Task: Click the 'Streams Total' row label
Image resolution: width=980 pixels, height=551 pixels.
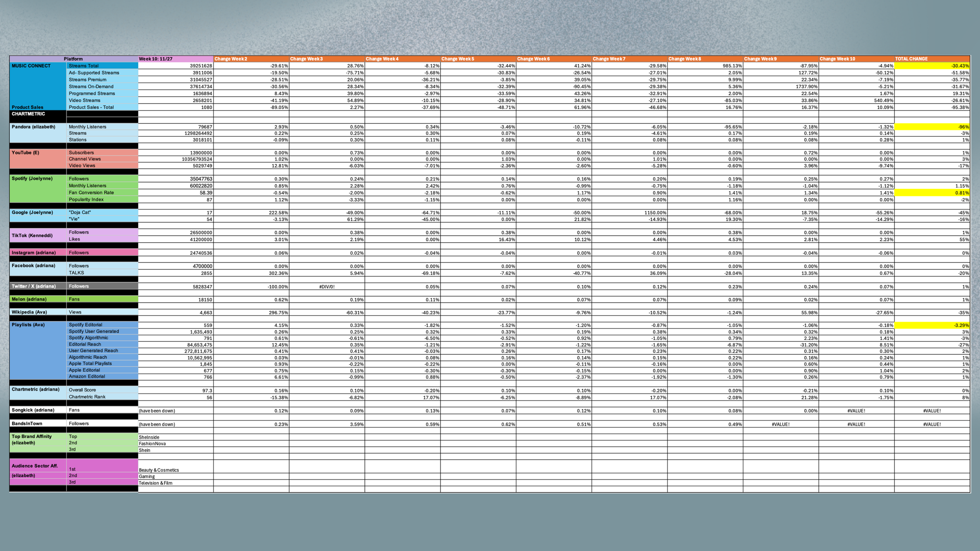Action: click(102, 66)
